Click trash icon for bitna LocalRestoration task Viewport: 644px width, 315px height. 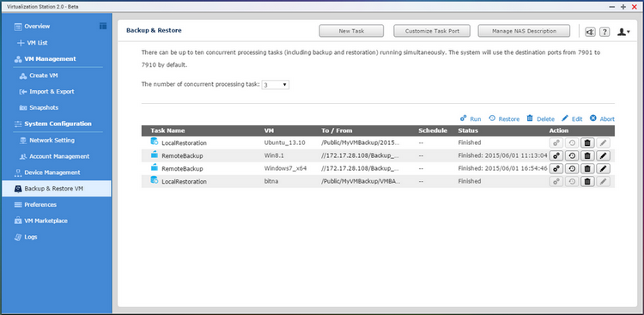tap(587, 181)
